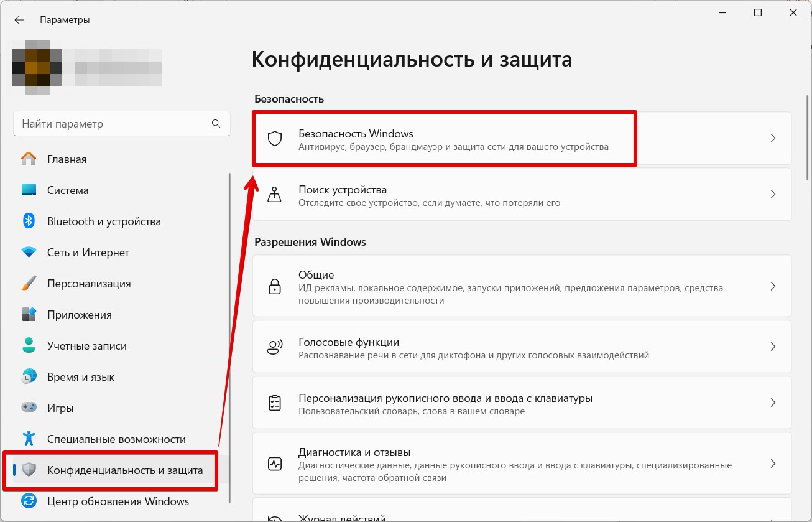
Task: Click the Учетные записи person icon
Action: point(29,346)
